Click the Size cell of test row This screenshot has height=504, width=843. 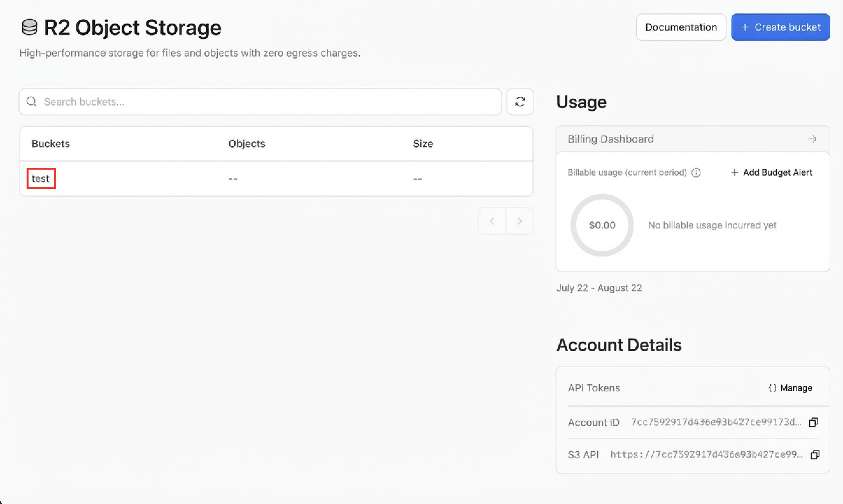pyautogui.click(x=418, y=179)
